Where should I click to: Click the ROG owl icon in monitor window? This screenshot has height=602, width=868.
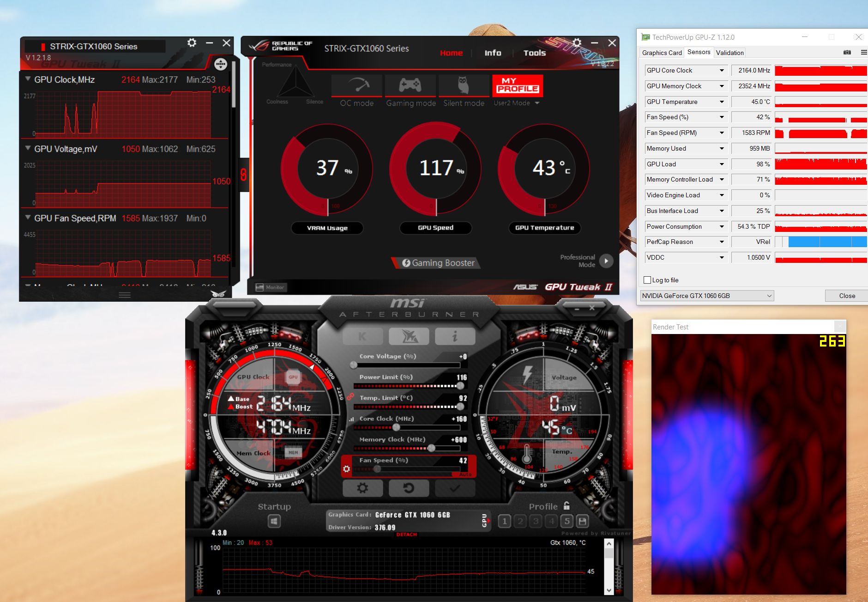click(218, 294)
